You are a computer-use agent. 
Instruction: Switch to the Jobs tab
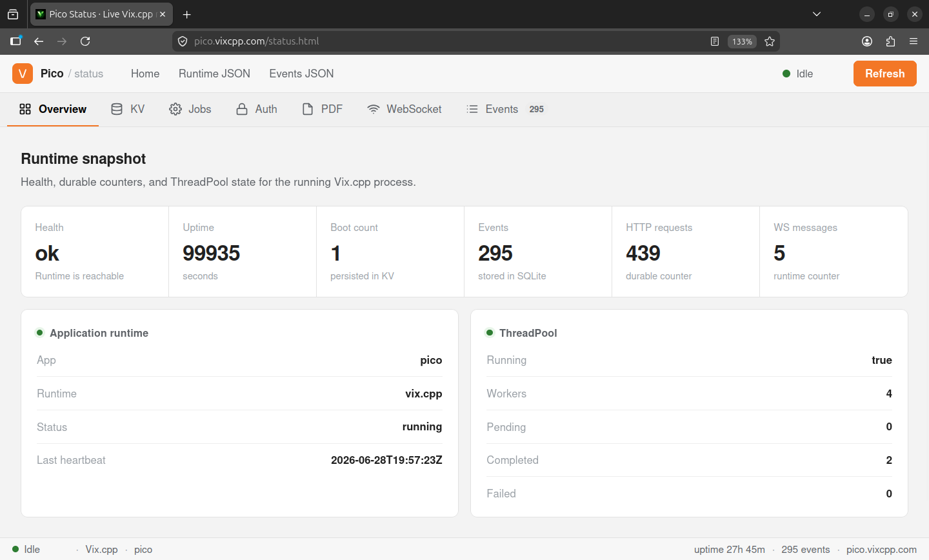[190, 109]
